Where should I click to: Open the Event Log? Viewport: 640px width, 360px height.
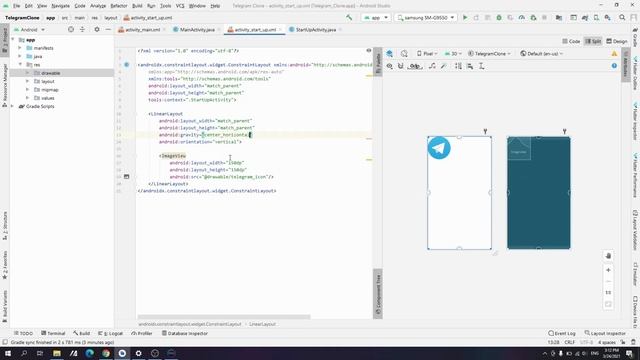coord(562,333)
